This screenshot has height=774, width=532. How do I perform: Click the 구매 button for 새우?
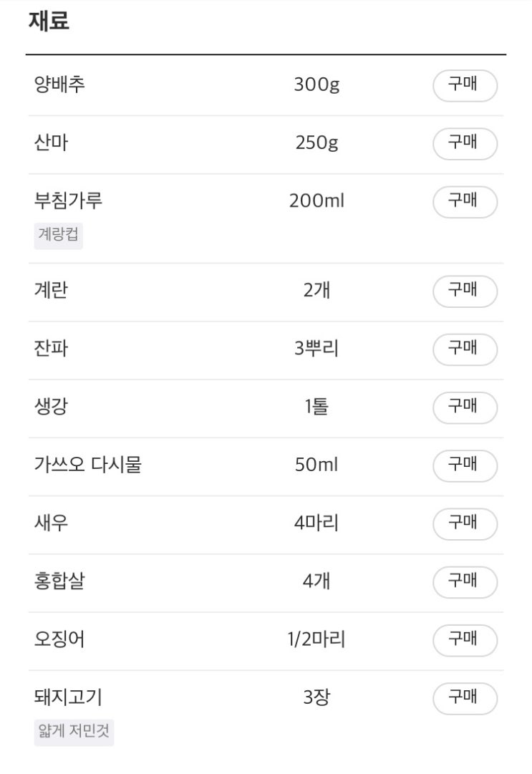pyautogui.click(x=465, y=524)
